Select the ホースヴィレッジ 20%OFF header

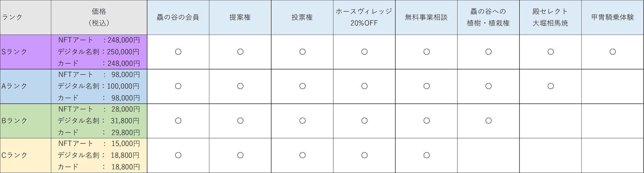[364, 17]
